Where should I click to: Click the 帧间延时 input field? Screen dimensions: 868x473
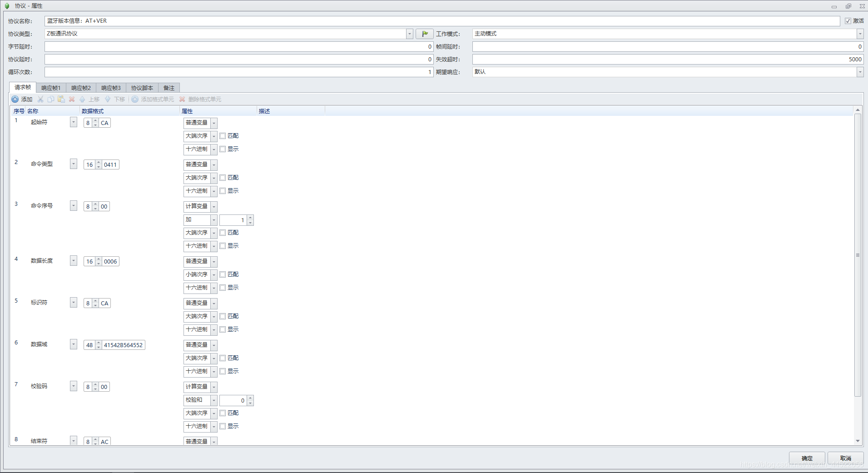point(668,46)
